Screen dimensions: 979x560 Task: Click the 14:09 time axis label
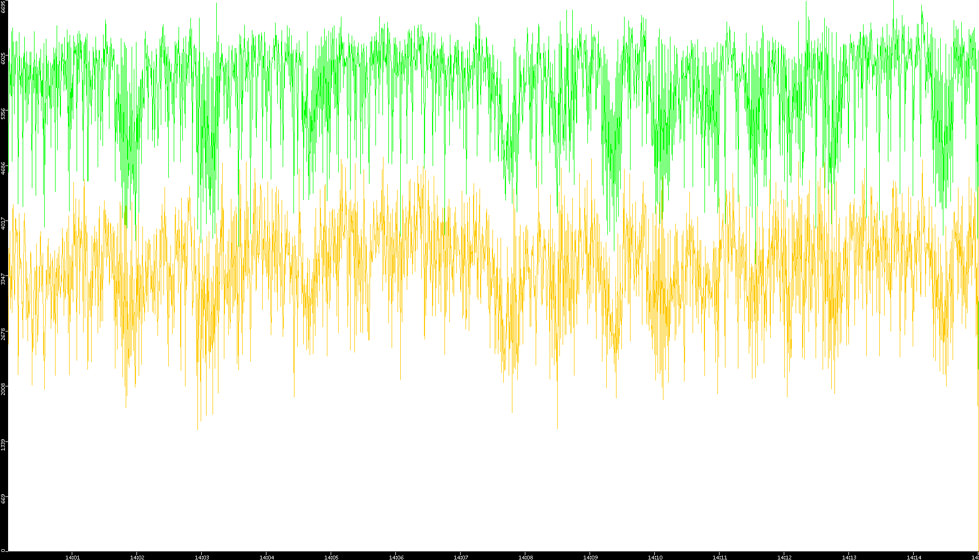[x=590, y=557]
